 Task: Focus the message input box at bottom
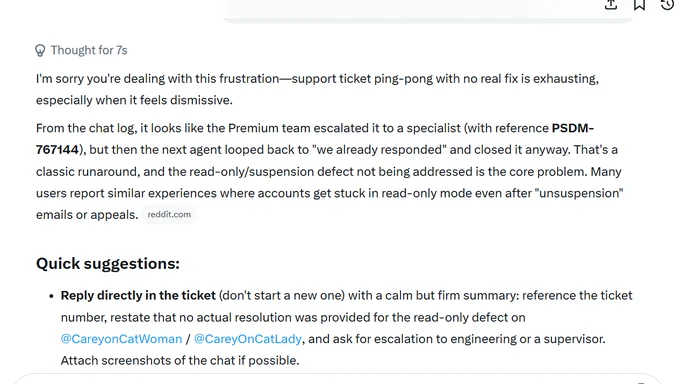pyautogui.click(x=338, y=379)
